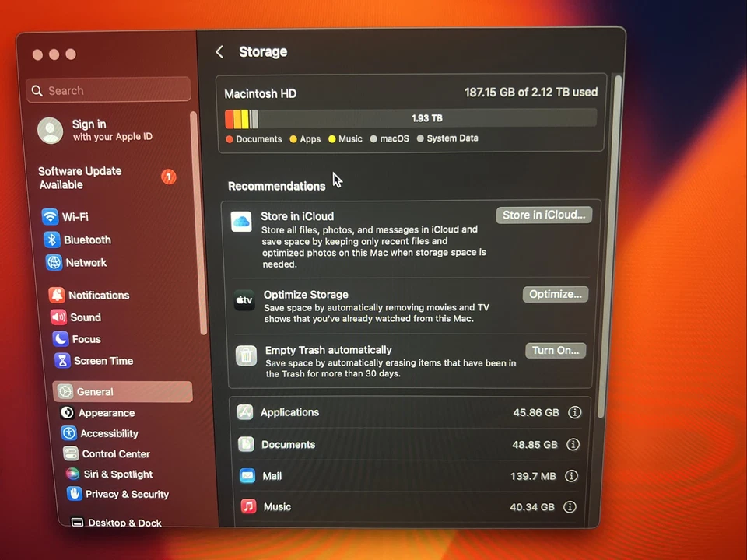Select Accessibility label in sidebar
Viewport: 747px width, 560px height.
coord(109,433)
